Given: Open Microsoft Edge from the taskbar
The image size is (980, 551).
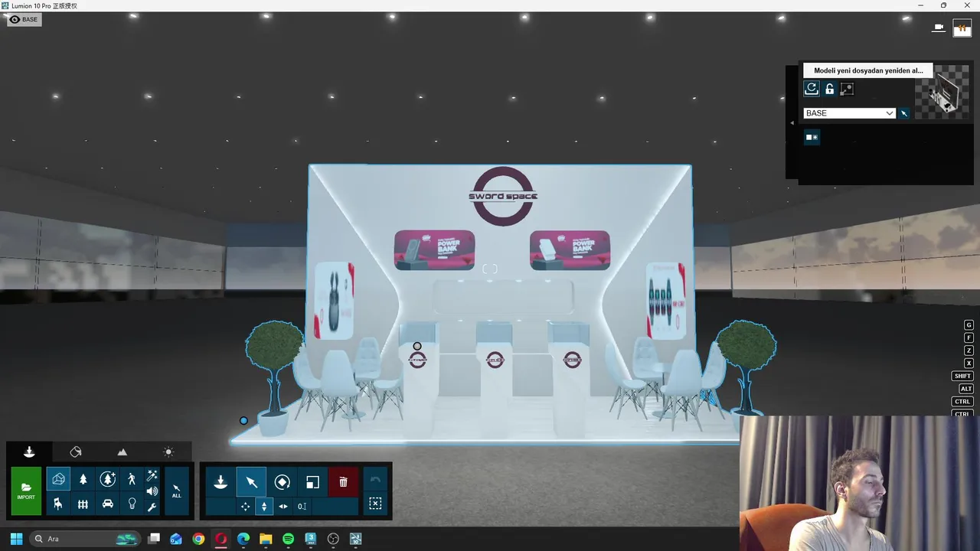Looking at the screenshot, I should point(243,539).
